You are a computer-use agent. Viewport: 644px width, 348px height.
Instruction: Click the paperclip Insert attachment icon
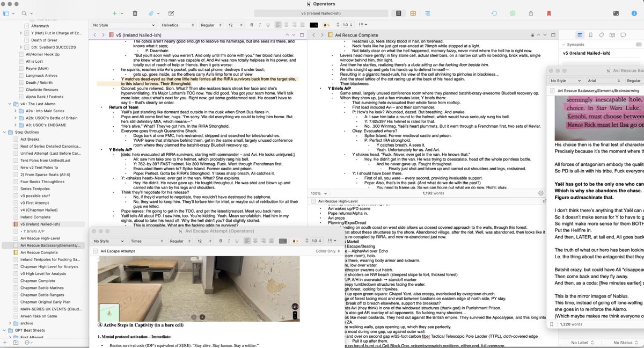click(152, 12)
